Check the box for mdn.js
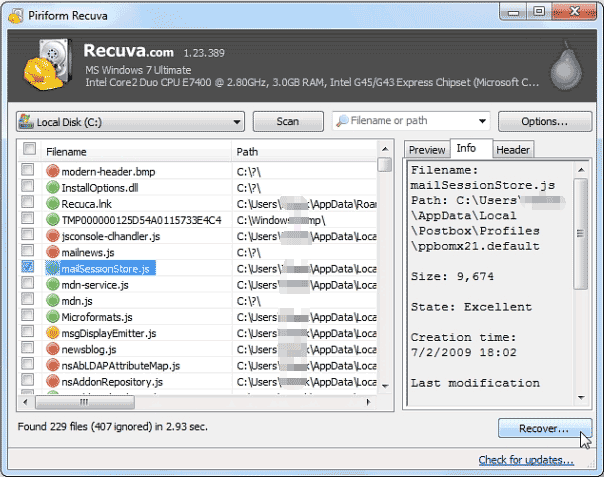The height and width of the screenshot is (477, 604). pos(27,299)
